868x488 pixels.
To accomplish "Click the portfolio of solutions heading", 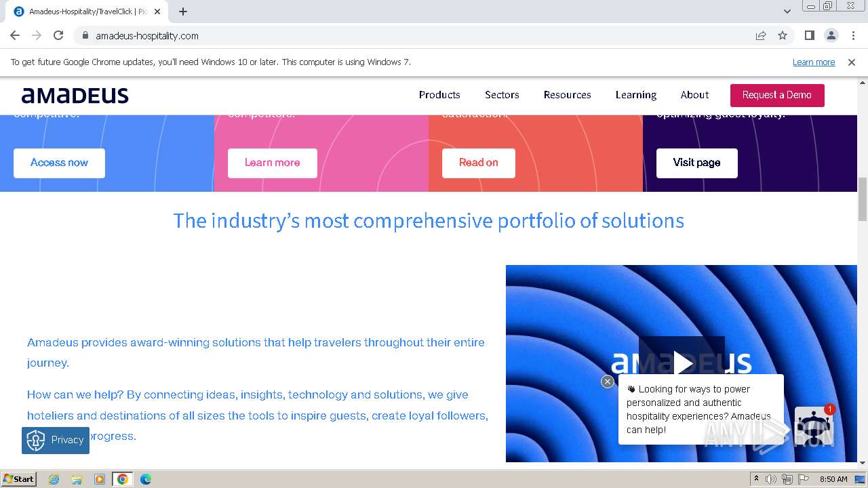I will [429, 221].
